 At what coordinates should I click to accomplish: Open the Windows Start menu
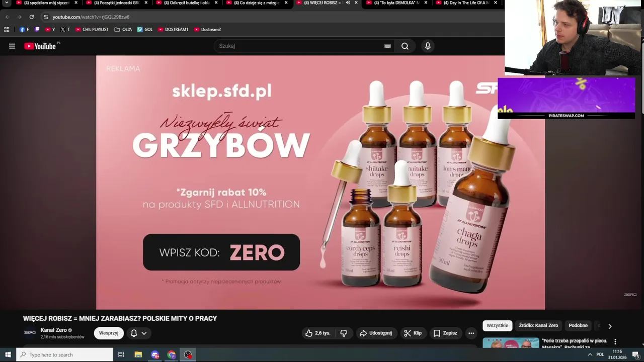8,355
